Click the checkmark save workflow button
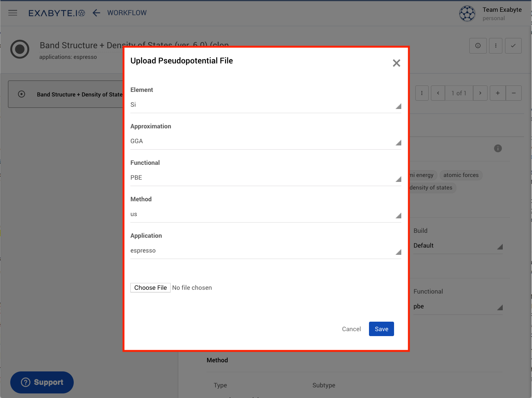The height and width of the screenshot is (398, 532). pos(513,46)
